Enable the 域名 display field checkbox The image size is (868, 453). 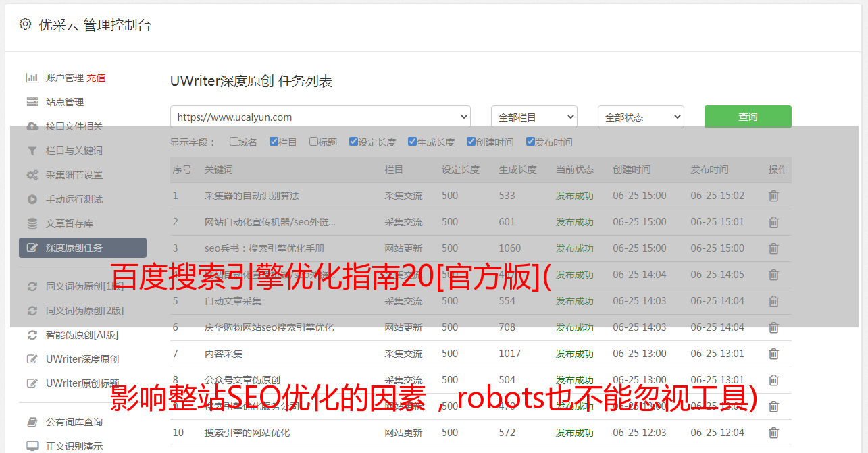click(x=234, y=142)
